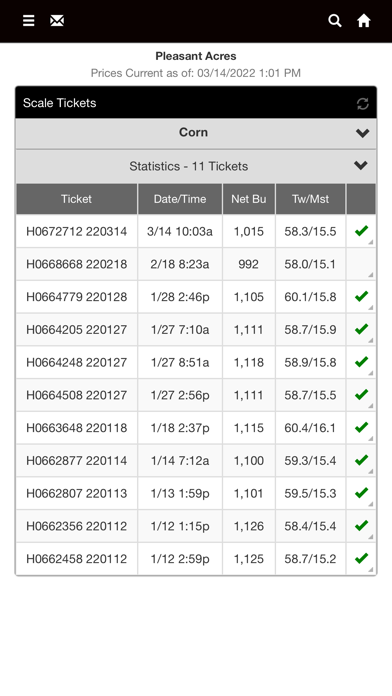
Task: Open the hamburger menu icon
Action: (28, 21)
